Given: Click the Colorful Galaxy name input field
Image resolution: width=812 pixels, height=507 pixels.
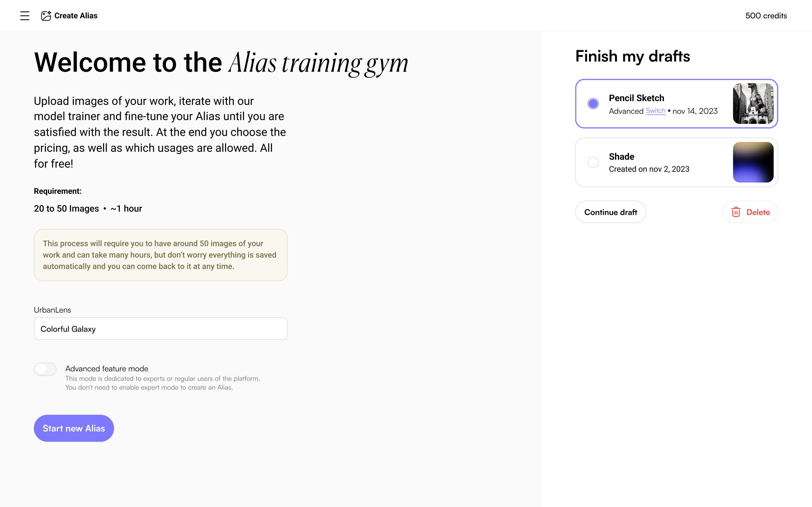Looking at the screenshot, I should point(161,329).
